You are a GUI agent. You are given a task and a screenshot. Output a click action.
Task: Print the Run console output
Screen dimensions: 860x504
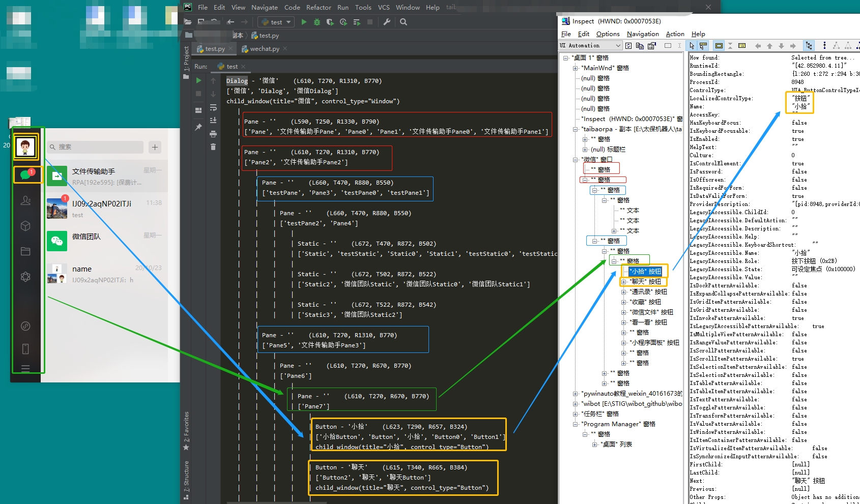[213, 134]
